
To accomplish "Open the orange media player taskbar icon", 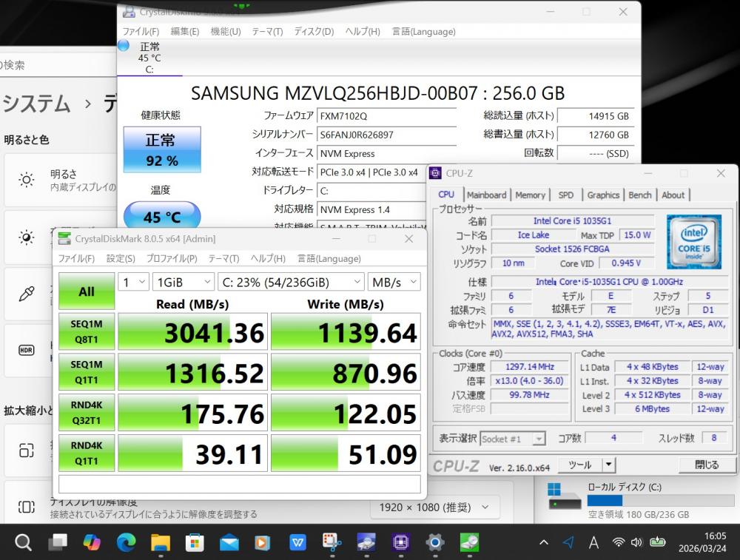I will (263, 542).
